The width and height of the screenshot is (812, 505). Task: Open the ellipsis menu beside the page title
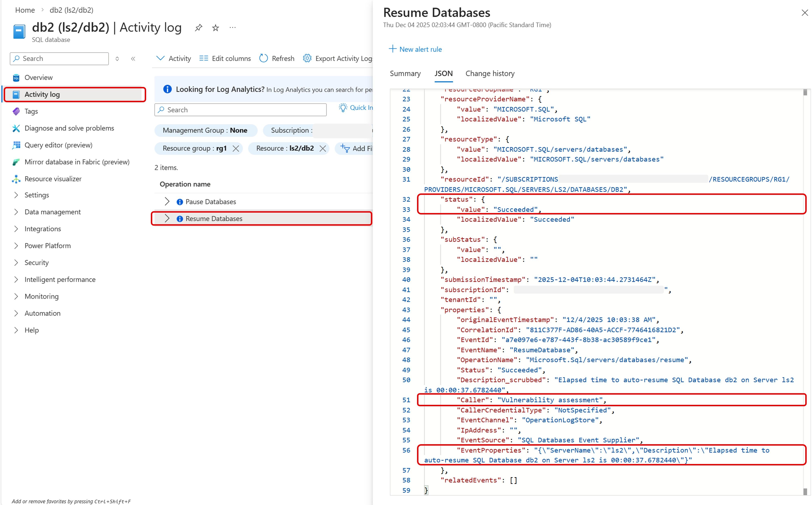232,27
